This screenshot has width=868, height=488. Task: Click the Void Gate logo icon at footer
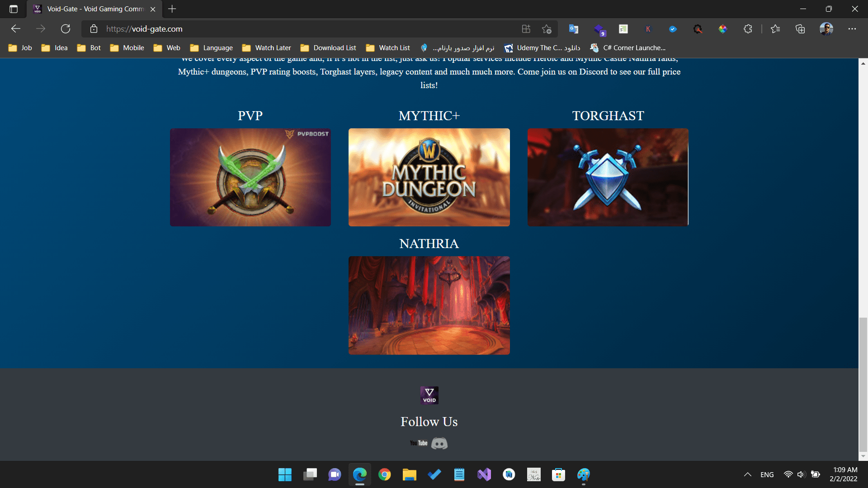tap(429, 396)
